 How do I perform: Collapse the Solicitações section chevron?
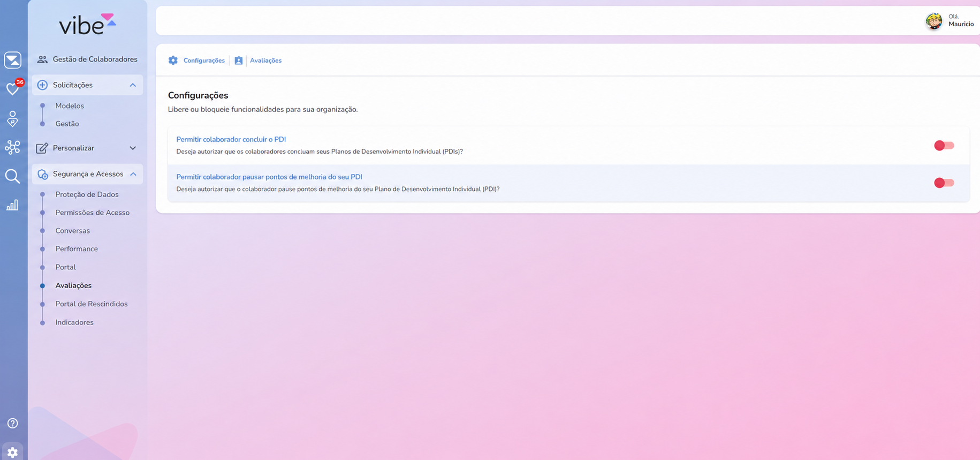(x=133, y=85)
